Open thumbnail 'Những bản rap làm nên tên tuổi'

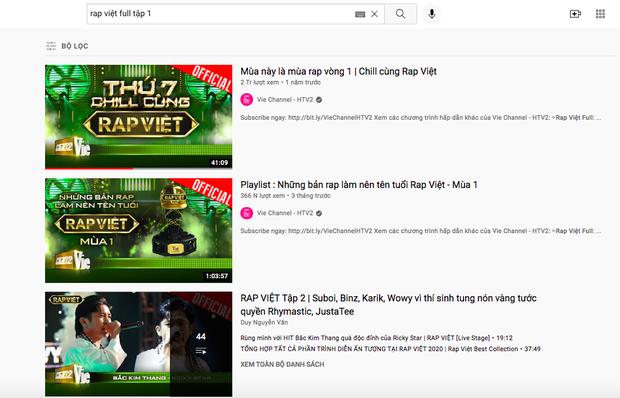[x=138, y=230]
